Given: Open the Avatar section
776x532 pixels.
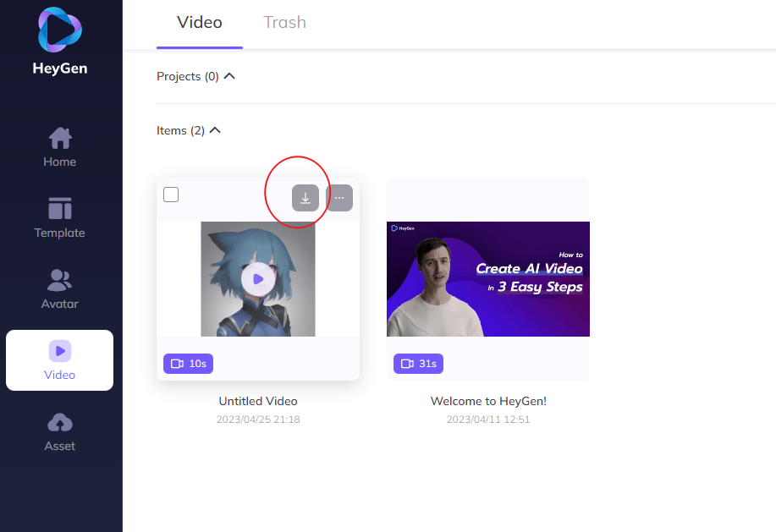Looking at the screenshot, I should tap(59, 289).
